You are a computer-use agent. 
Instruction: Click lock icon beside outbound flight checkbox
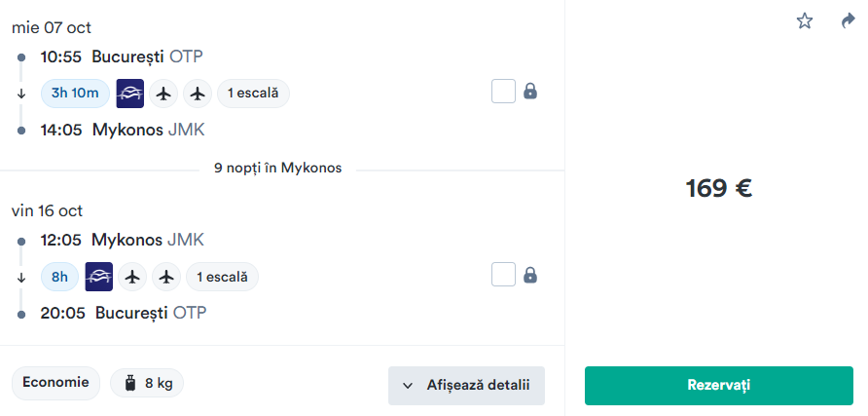click(530, 92)
